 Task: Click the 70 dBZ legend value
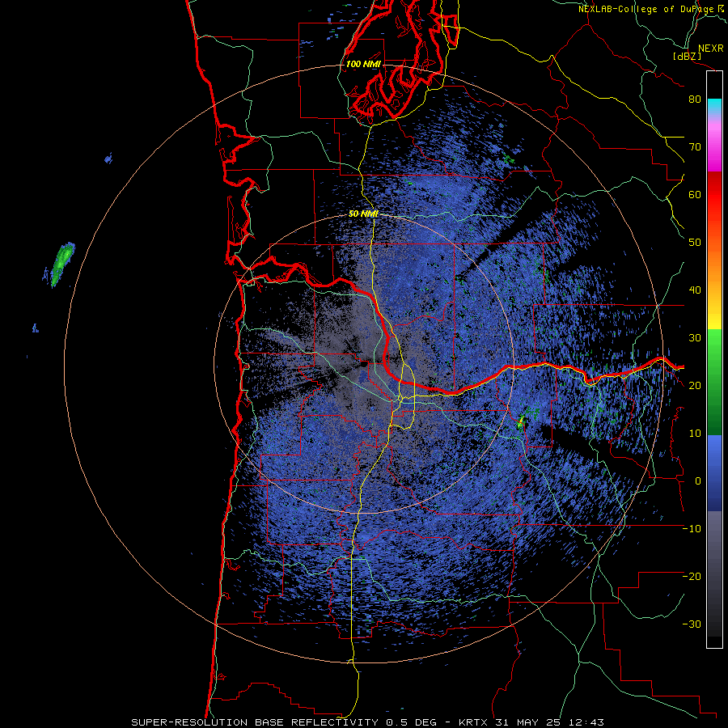coord(695,147)
